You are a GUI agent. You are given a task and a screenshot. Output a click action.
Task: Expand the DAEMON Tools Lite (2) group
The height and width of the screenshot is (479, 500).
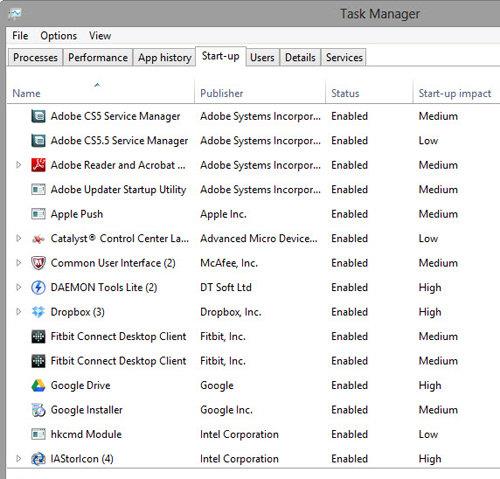click(19, 287)
